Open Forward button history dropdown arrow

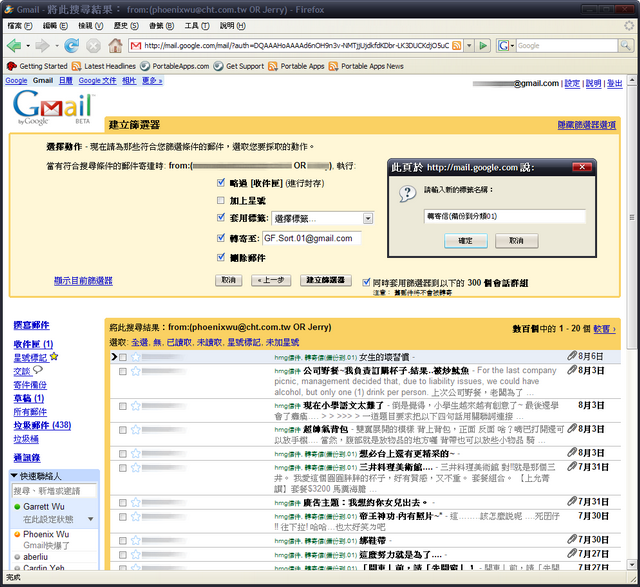tap(56, 46)
